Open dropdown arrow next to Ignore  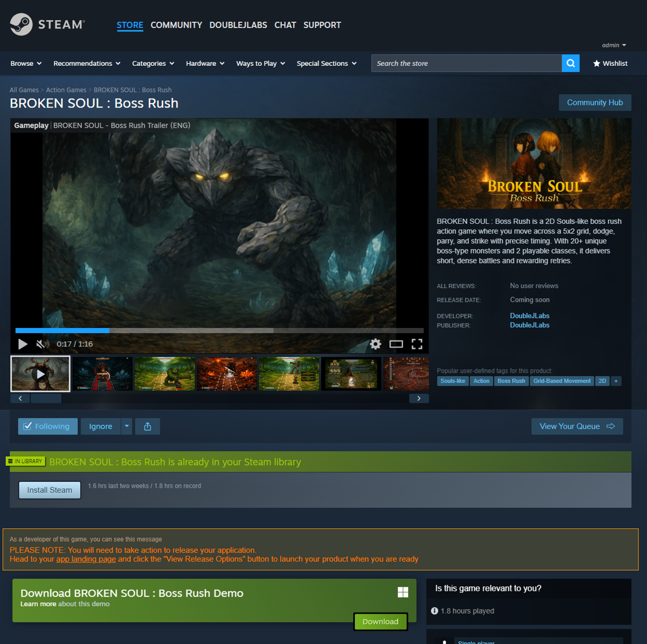click(127, 426)
